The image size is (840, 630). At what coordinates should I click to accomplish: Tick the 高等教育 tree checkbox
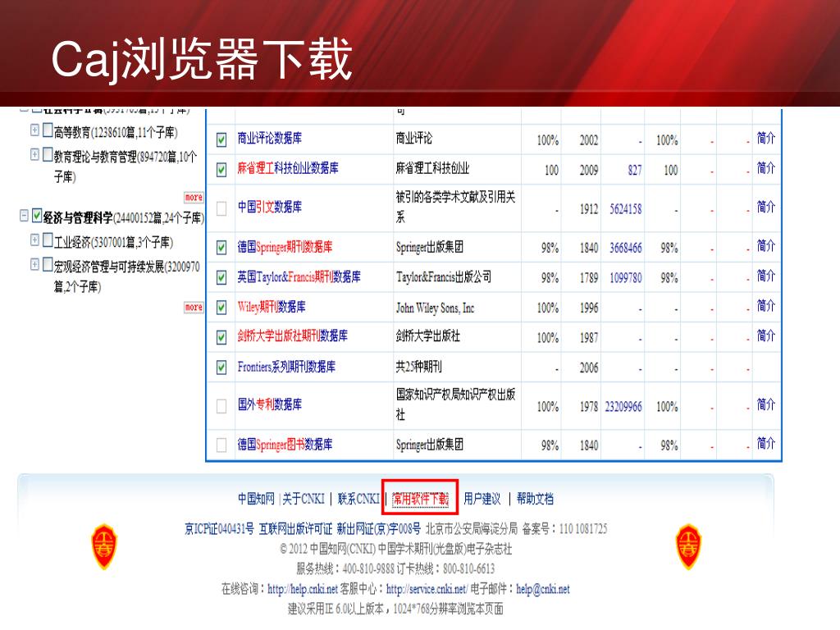click(48, 130)
